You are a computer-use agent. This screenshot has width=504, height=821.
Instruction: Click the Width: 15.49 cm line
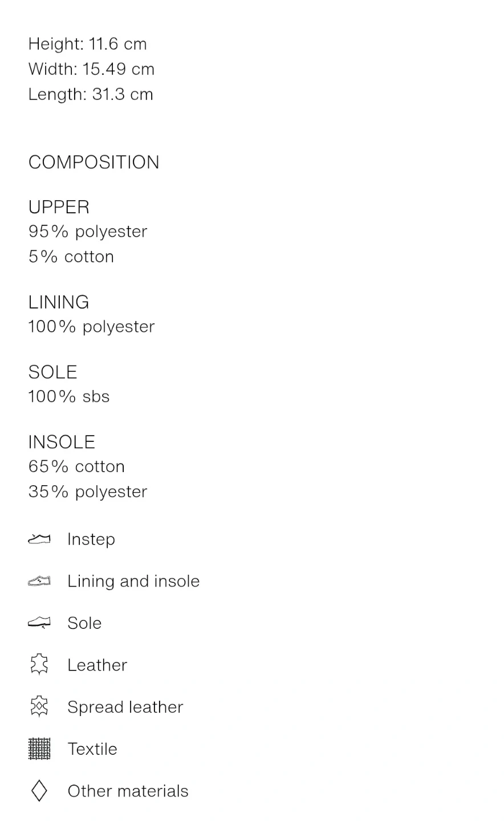click(x=91, y=69)
